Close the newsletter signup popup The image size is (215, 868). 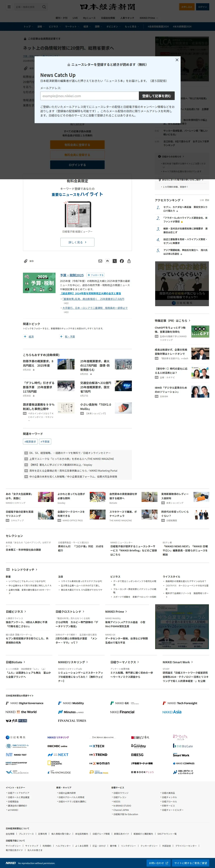[177, 60]
